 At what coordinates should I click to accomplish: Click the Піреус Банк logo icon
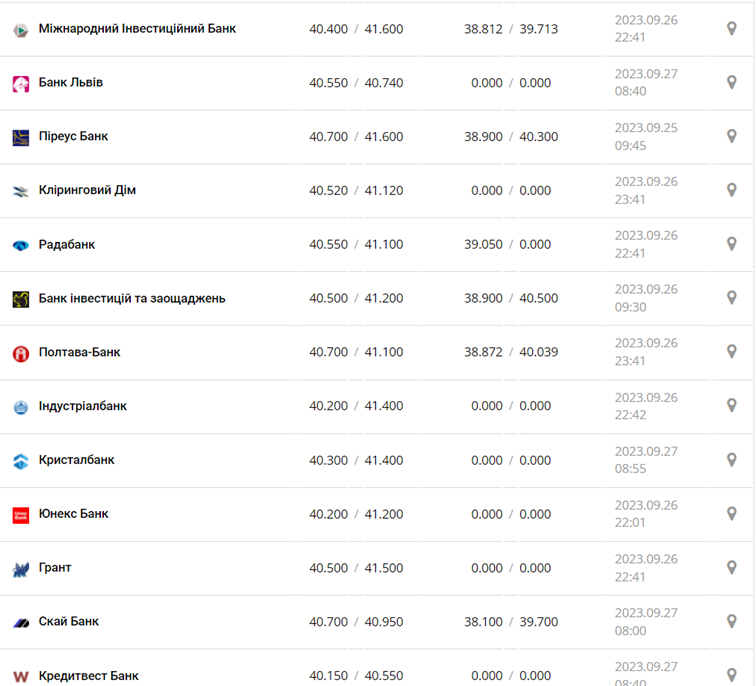click(x=21, y=138)
